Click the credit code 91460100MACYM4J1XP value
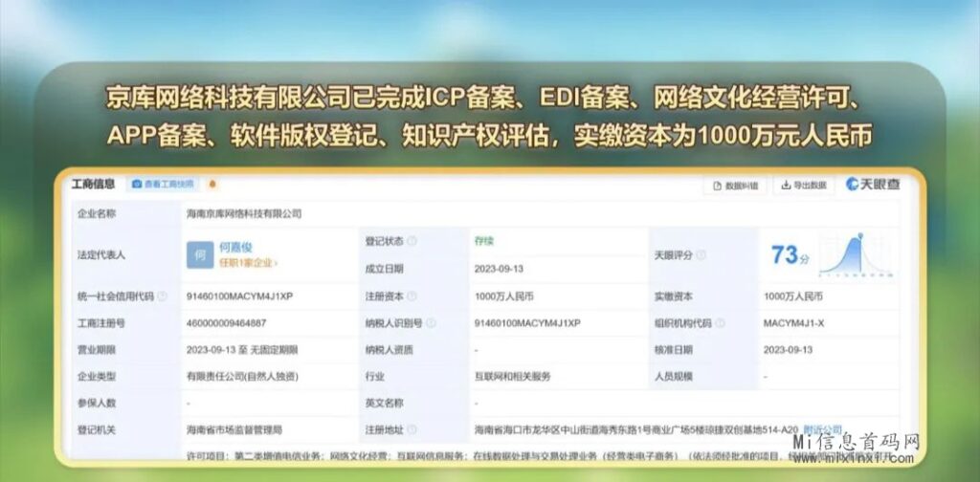The width and height of the screenshot is (980, 482). click(x=239, y=296)
